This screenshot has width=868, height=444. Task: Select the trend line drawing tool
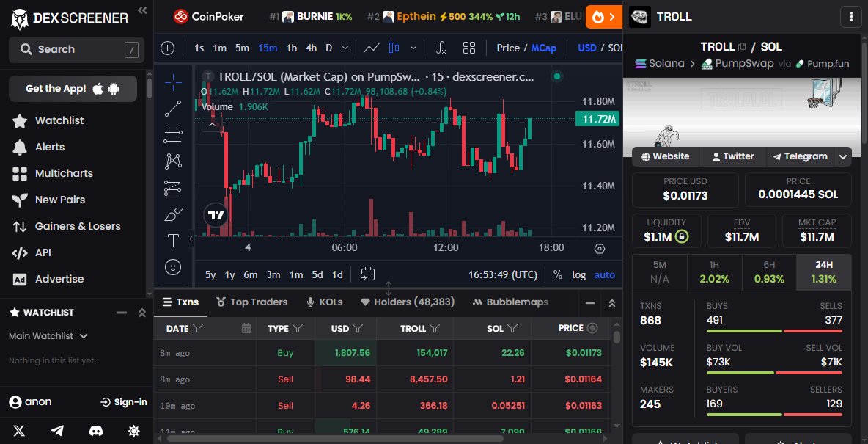(173, 109)
